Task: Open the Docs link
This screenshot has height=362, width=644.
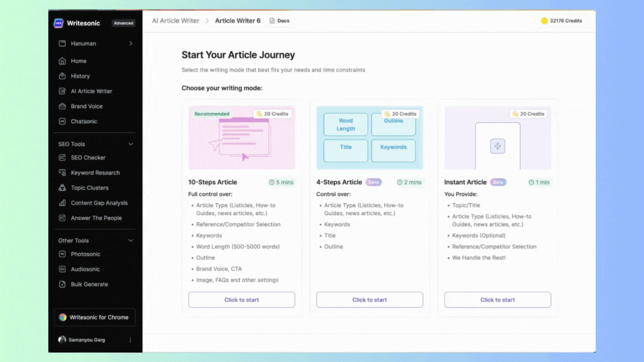Action: click(279, 21)
